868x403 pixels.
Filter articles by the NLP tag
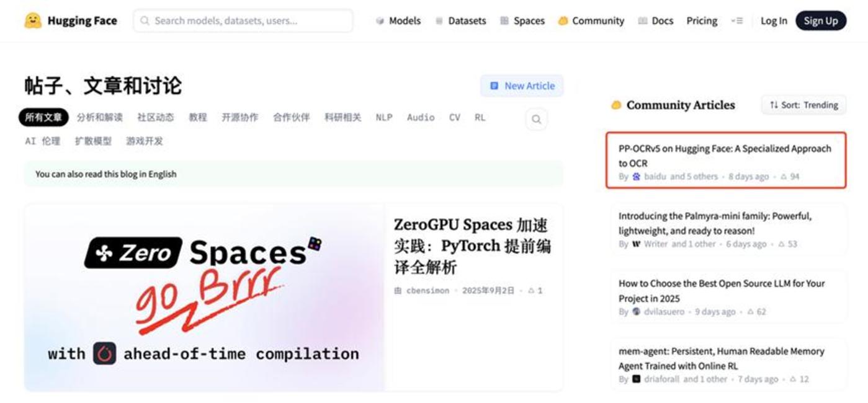pos(383,117)
